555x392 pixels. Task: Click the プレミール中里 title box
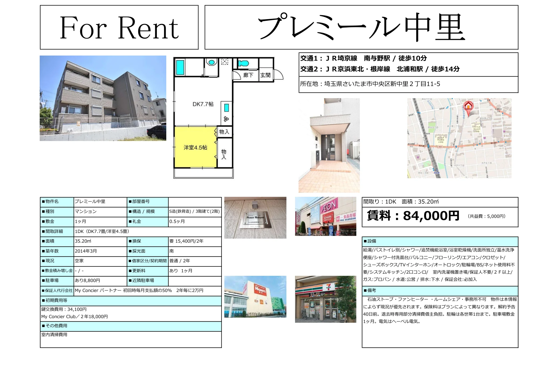[x=361, y=27]
